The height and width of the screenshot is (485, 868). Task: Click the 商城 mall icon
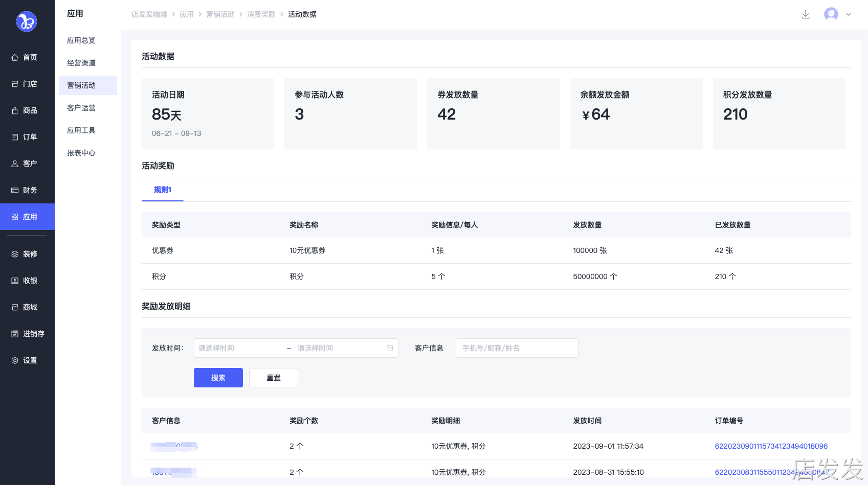pos(15,307)
